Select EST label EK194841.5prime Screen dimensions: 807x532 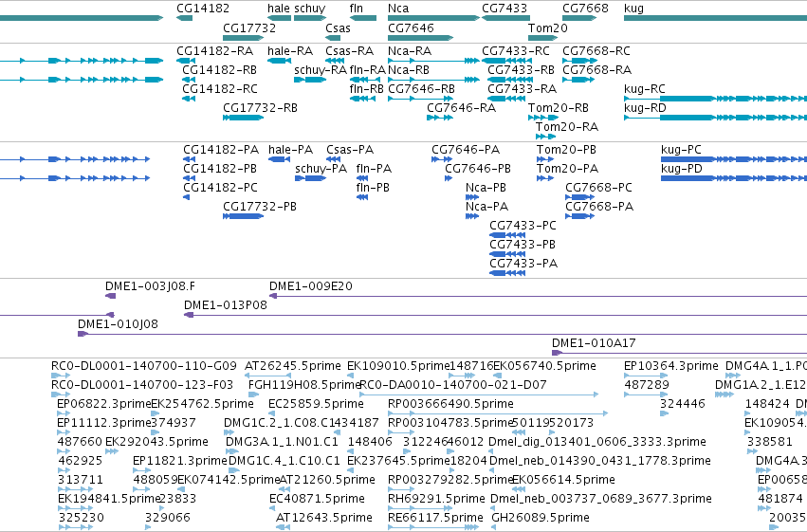pyautogui.click(x=109, y=500)
